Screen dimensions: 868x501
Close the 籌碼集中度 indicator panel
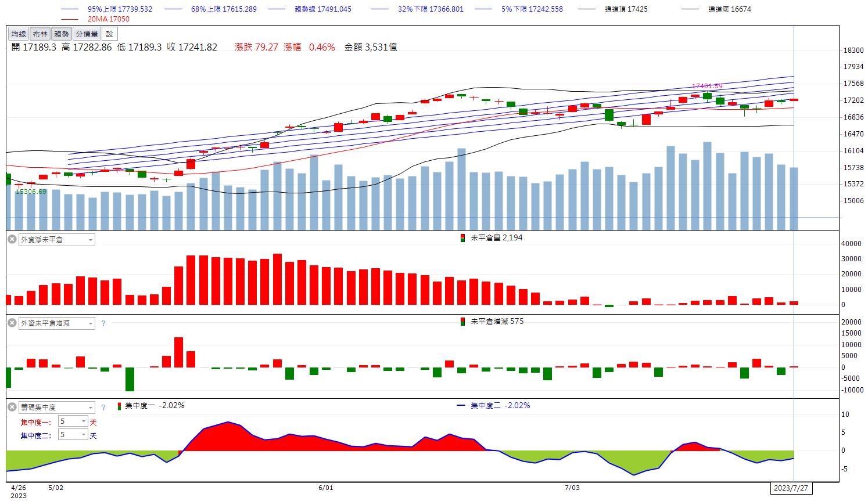(x=12, y=407)
